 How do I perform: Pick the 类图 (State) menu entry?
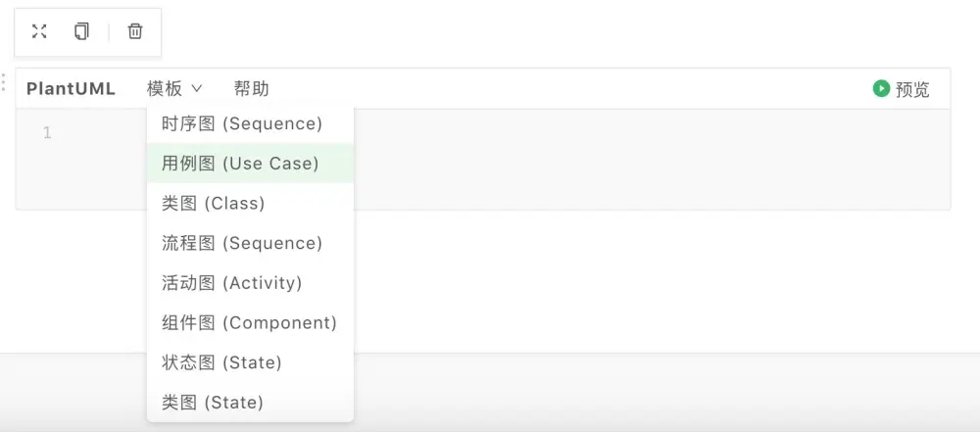coord(213,403)
